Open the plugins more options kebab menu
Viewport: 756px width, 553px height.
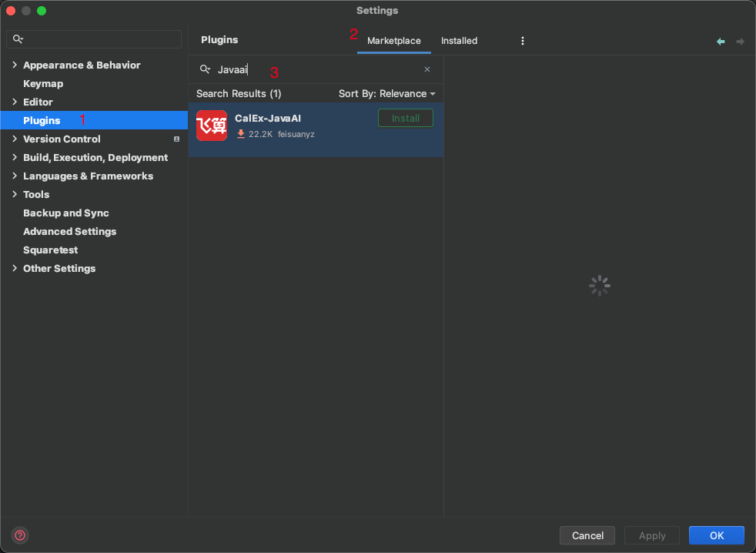coord(523,41)
